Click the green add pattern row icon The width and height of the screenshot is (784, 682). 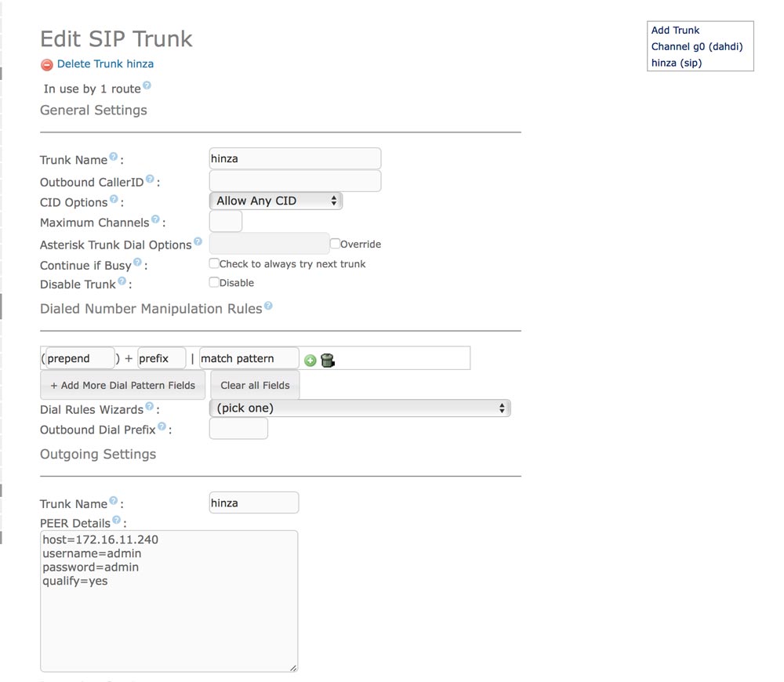point(310,361)
